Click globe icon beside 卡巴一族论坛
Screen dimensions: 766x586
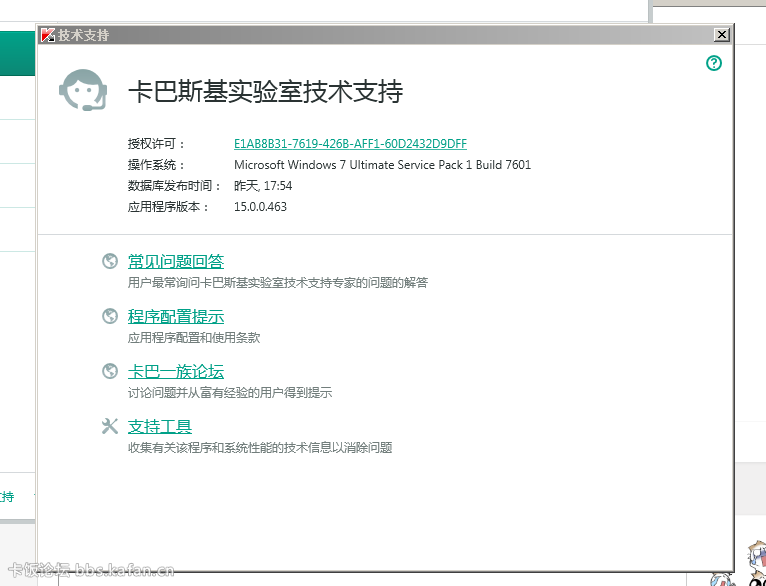[110, 371]
